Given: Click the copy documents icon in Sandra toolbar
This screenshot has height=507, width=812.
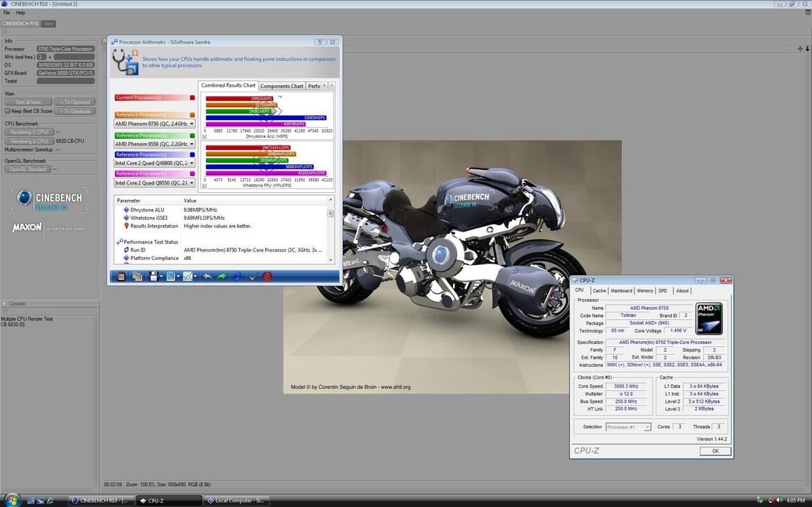Looking at the screenshot, I should click(x=137, y=277).
